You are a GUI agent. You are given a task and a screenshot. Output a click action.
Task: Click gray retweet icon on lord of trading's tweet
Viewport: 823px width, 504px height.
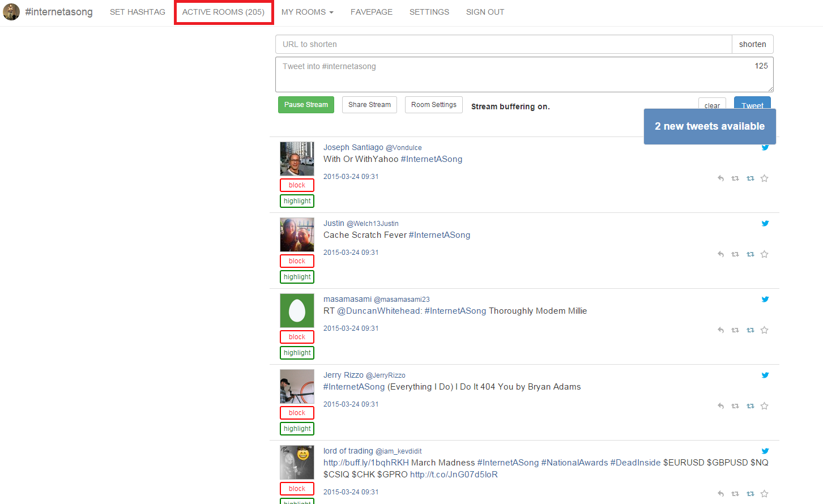(x=735, y=494)
